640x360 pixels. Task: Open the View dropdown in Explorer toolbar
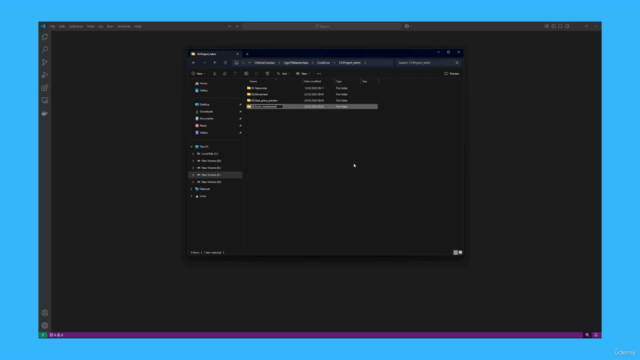click(x=303, y=74)
